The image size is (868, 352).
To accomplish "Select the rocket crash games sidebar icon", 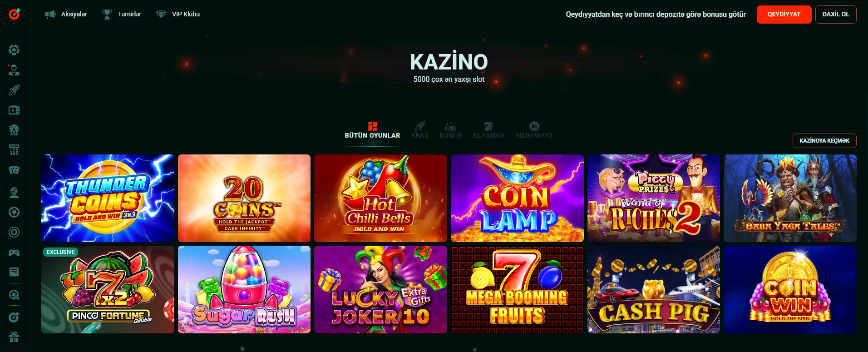I will (x=14, y=90).
